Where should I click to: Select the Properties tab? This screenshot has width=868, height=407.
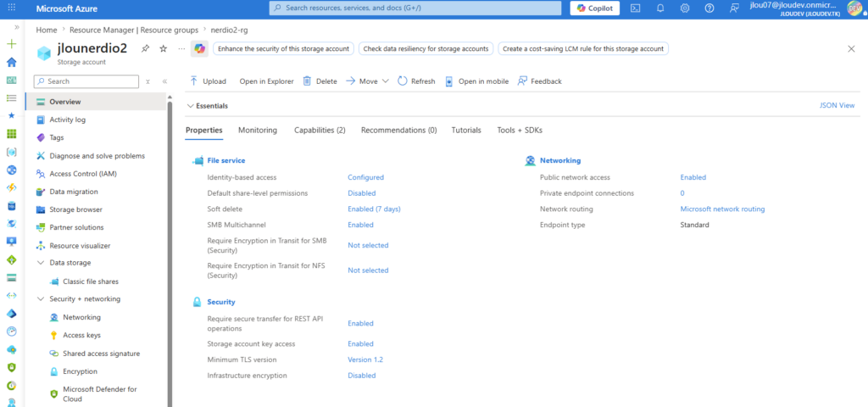coord(203,130)
